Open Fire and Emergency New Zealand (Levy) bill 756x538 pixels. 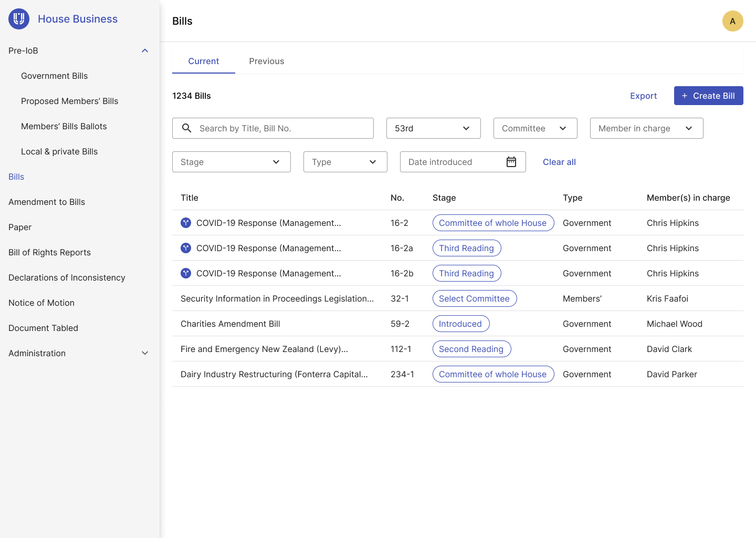click(264, 349)
